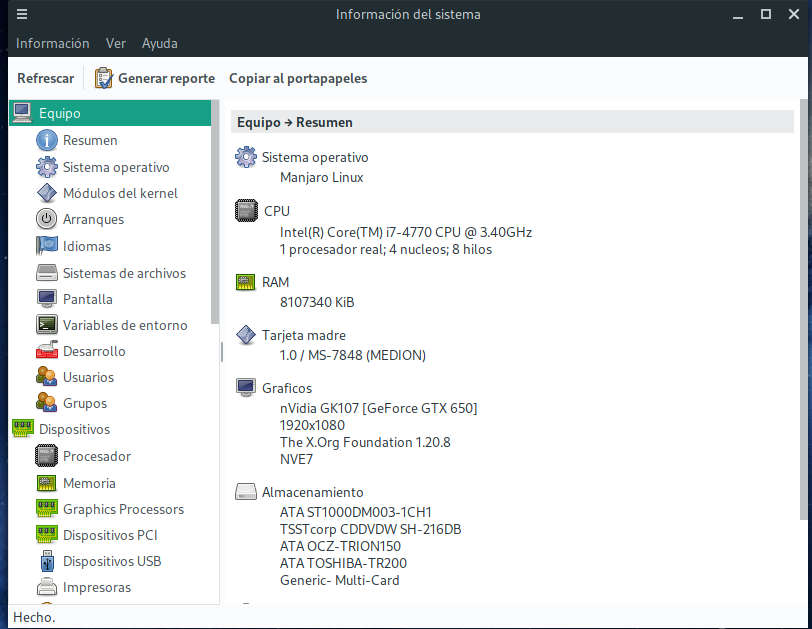Select the Equipo category in the tree

point(110,113)
